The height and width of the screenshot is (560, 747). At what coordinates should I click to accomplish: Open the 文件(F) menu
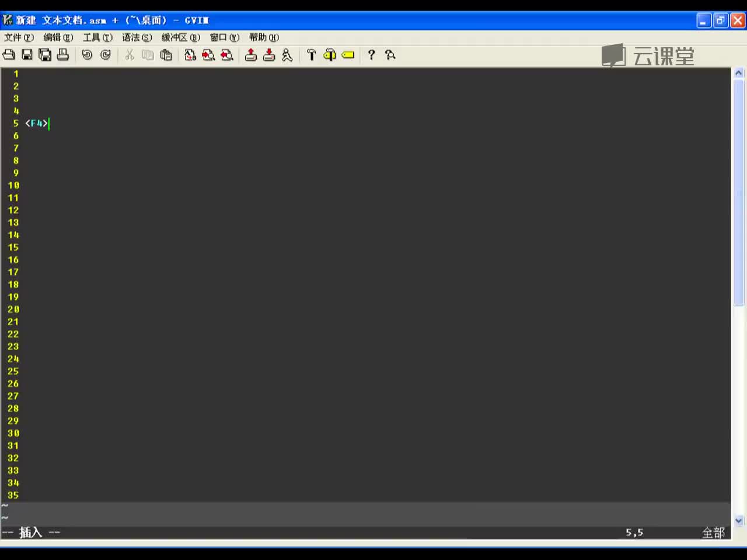[19, 37]
